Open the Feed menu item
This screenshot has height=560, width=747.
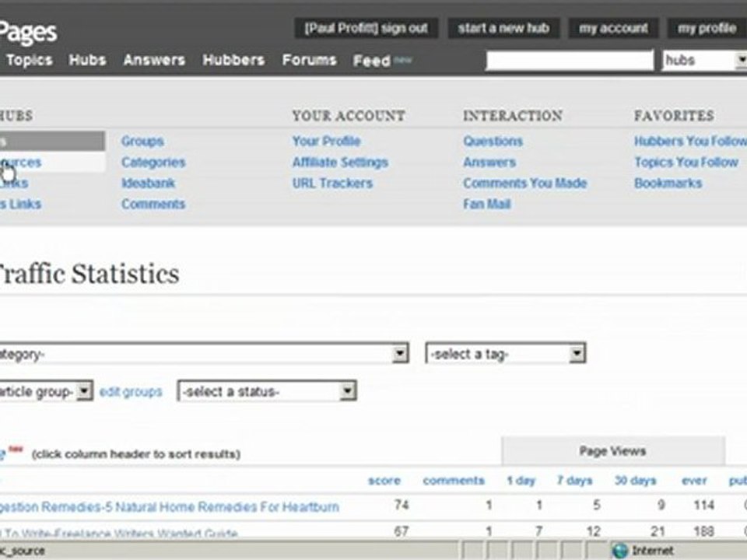click(x=372, y=61)
